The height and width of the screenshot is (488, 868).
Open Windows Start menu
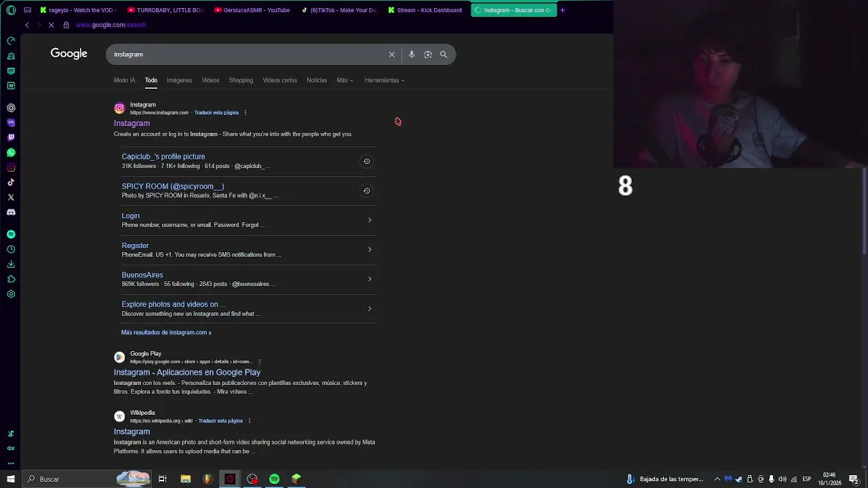(10, 479)
